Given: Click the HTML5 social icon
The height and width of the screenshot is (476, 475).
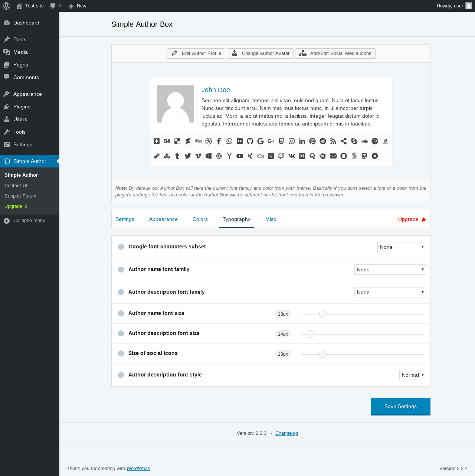Looking at the screenshot, I should [281, 141].
